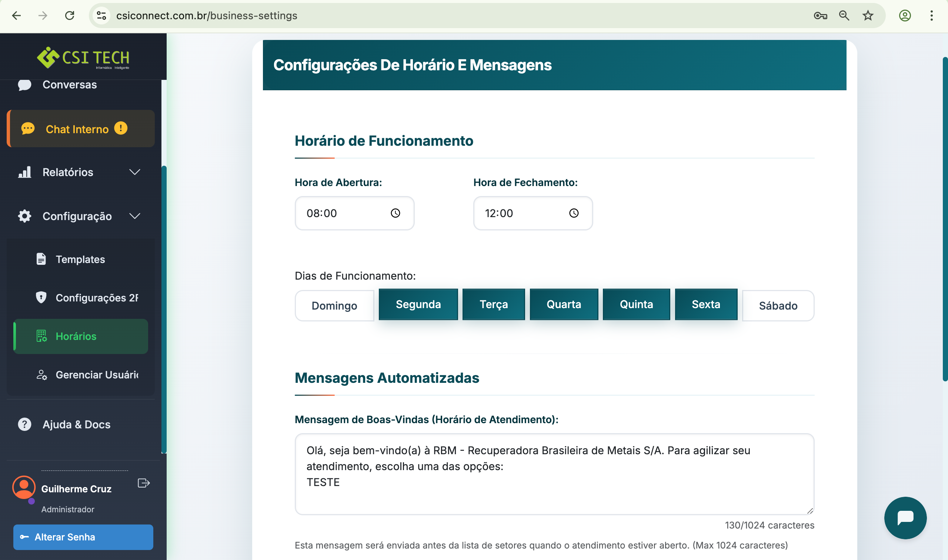
Task: Collapse the Configuração menu chevron
Action: pos(135,216)
